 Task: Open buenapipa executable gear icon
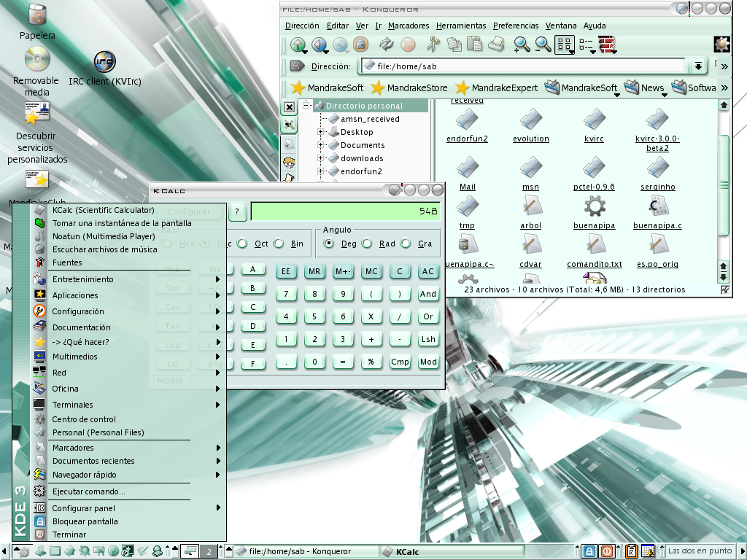[594, 212]
